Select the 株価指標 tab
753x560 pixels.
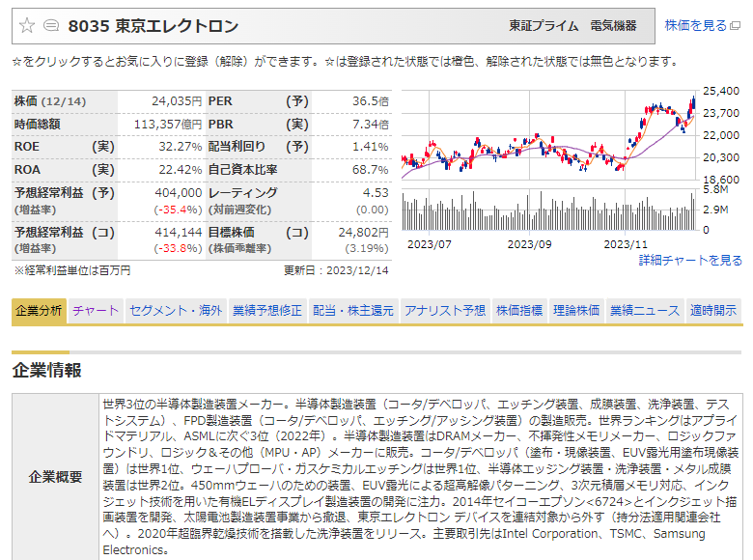(519, 311)
